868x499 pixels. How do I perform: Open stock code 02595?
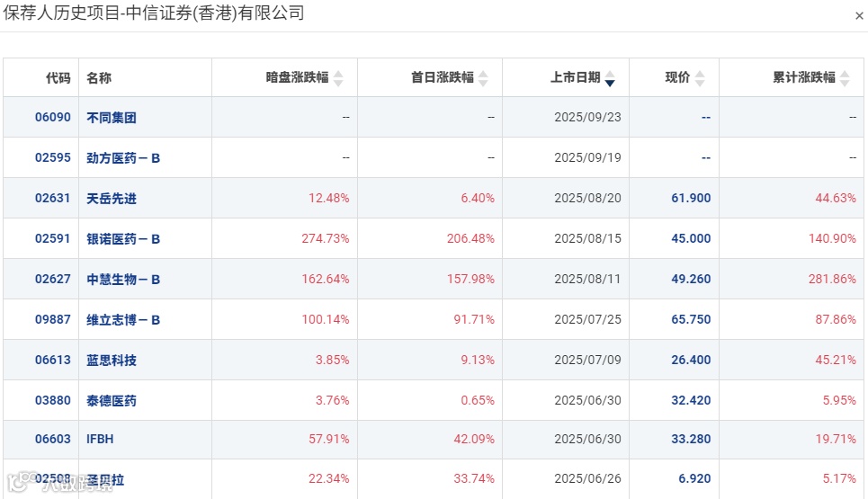tap(52, 157)
